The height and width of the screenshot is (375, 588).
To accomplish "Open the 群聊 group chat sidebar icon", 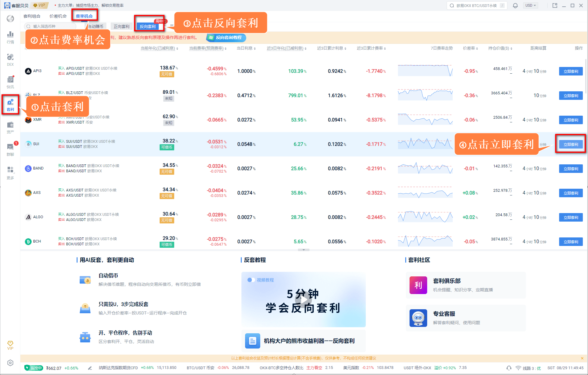I will (10, 150).
